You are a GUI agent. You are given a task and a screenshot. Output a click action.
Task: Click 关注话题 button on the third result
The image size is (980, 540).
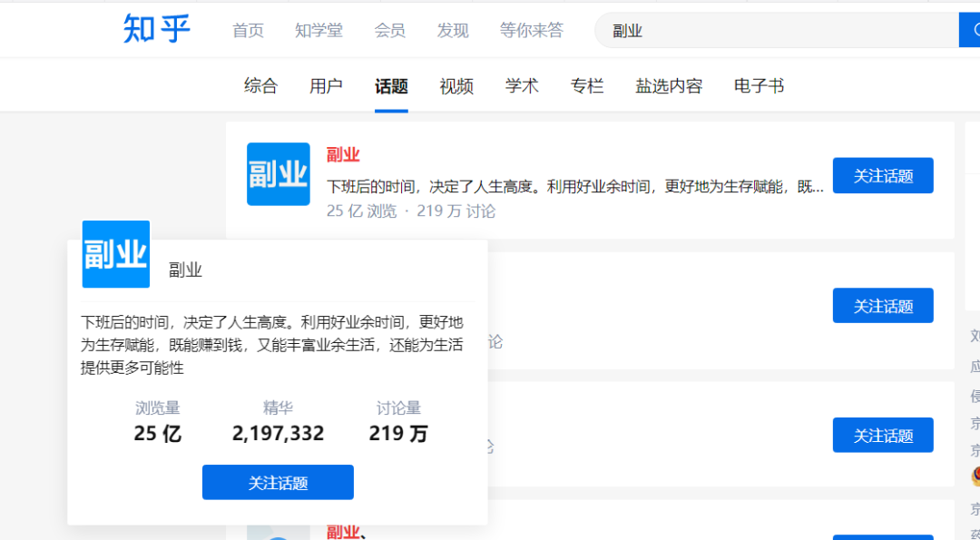coord(883,435)
